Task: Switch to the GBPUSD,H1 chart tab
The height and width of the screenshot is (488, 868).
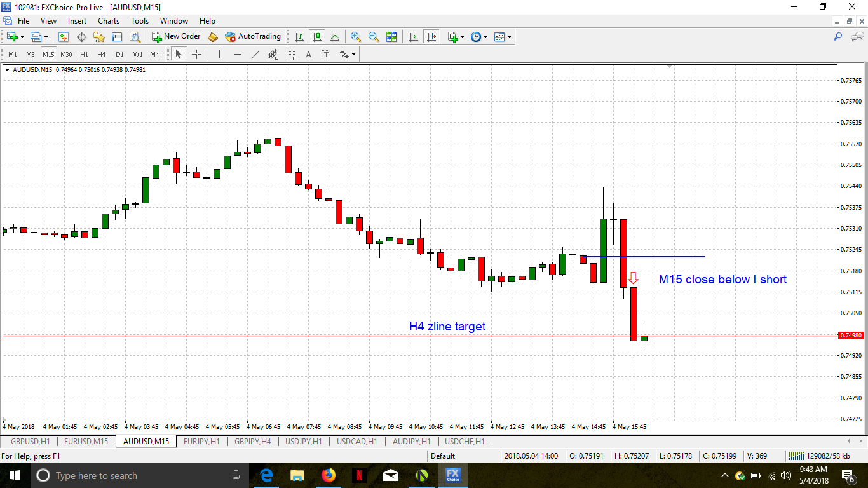Action: [x=31, y=441]
